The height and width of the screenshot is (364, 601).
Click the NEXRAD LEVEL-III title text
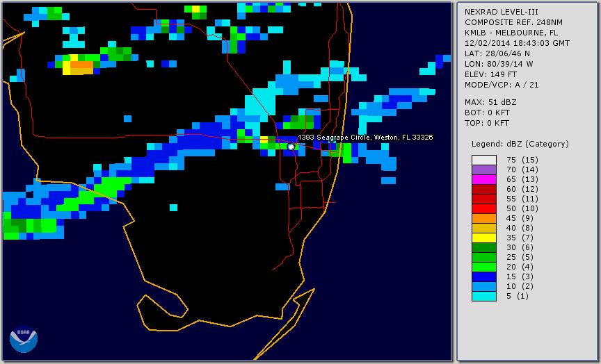point(502,12)
